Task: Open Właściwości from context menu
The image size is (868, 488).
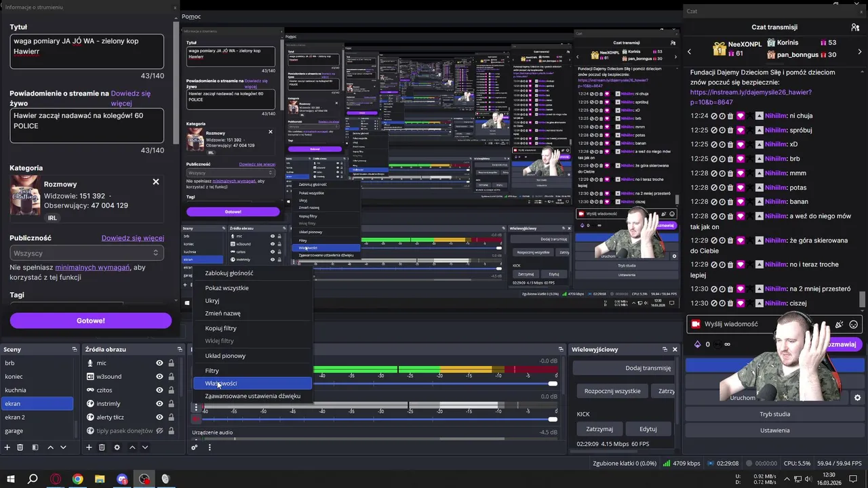Action: (x=252, y=384)
